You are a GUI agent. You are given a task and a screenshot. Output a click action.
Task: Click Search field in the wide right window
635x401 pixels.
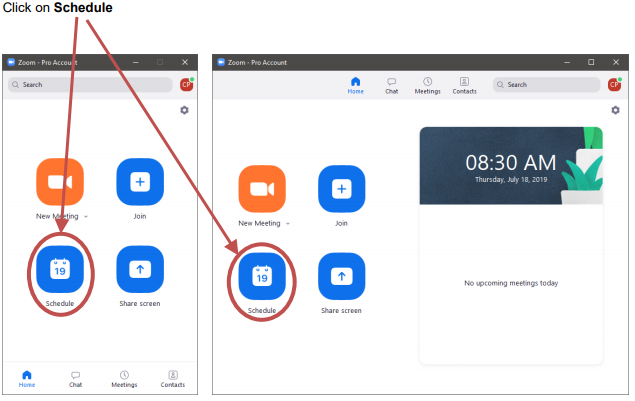point(545,85)
